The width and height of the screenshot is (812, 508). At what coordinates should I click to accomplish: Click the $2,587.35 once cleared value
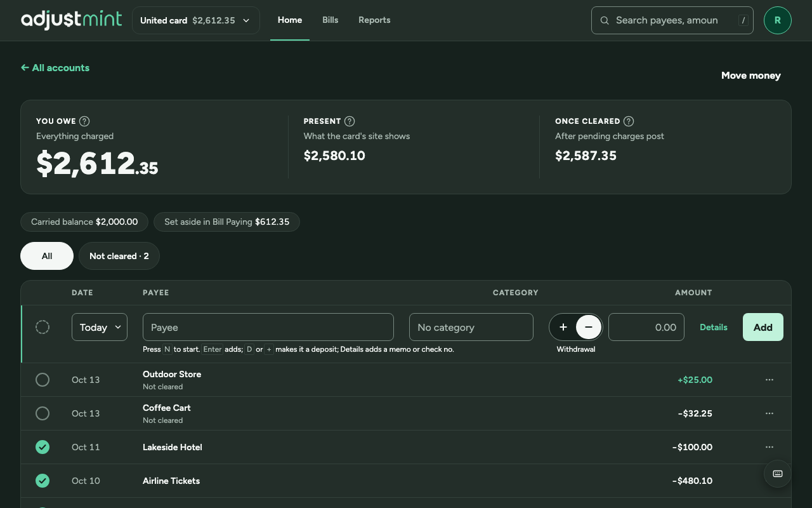coord(586,156)
